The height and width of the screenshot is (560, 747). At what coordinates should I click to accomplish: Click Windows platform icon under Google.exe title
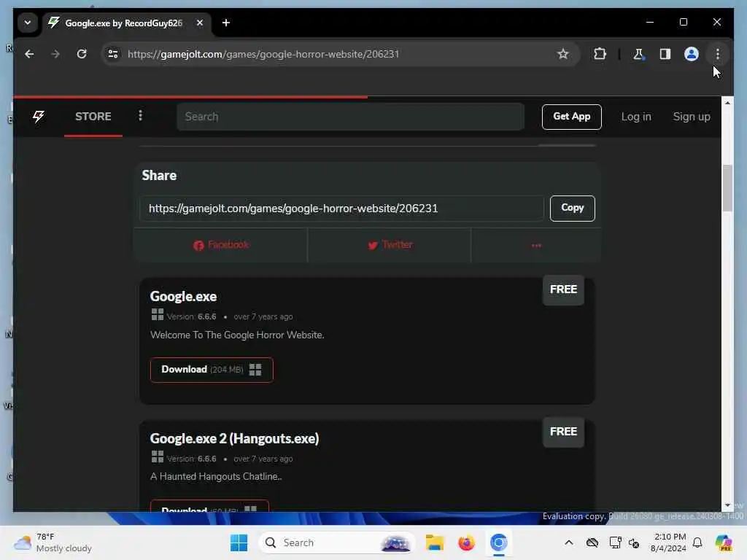pyautogui.click(x=158, y=314)
